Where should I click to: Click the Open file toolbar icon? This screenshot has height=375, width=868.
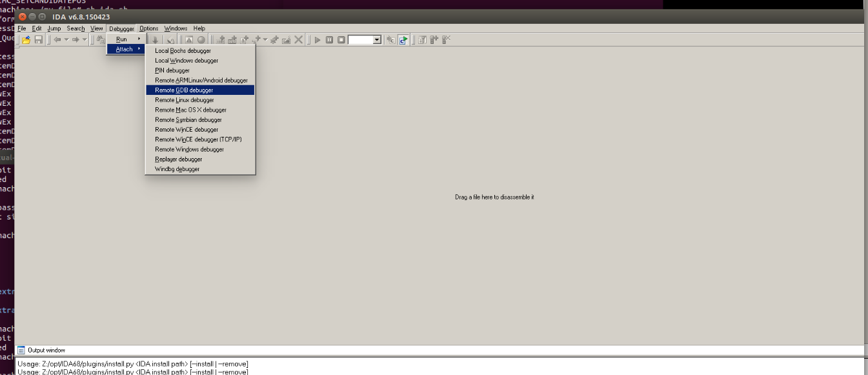click(26, 40)
